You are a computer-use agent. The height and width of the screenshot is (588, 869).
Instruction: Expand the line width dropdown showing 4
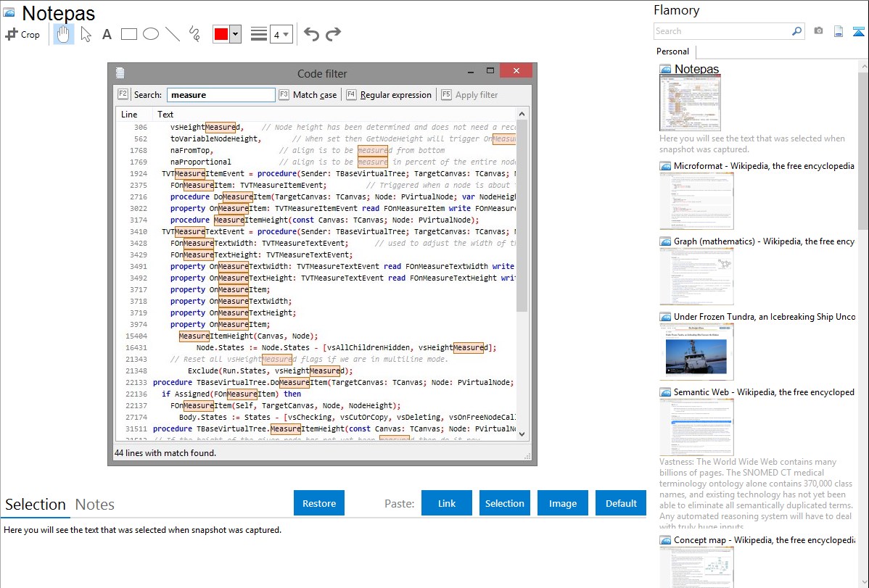281,34
